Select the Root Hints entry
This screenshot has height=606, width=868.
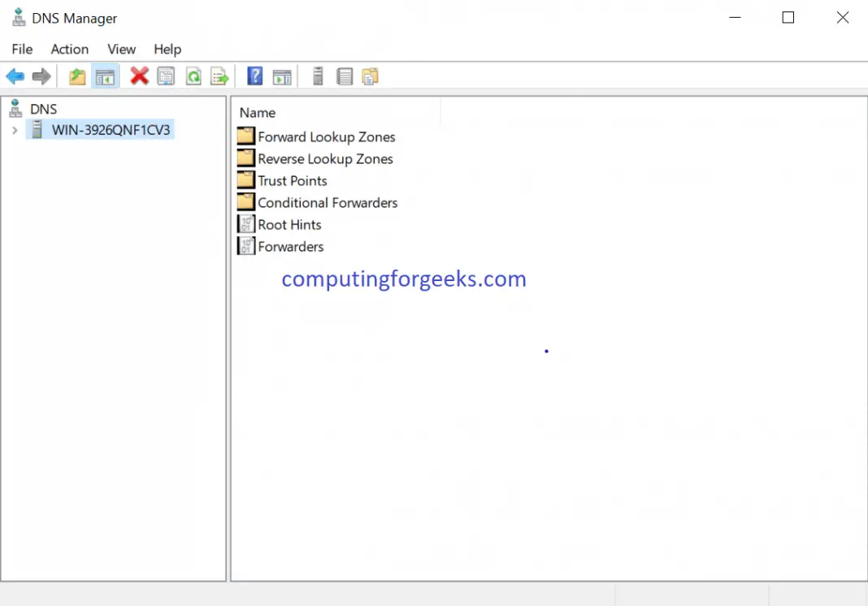coord(289,225)
